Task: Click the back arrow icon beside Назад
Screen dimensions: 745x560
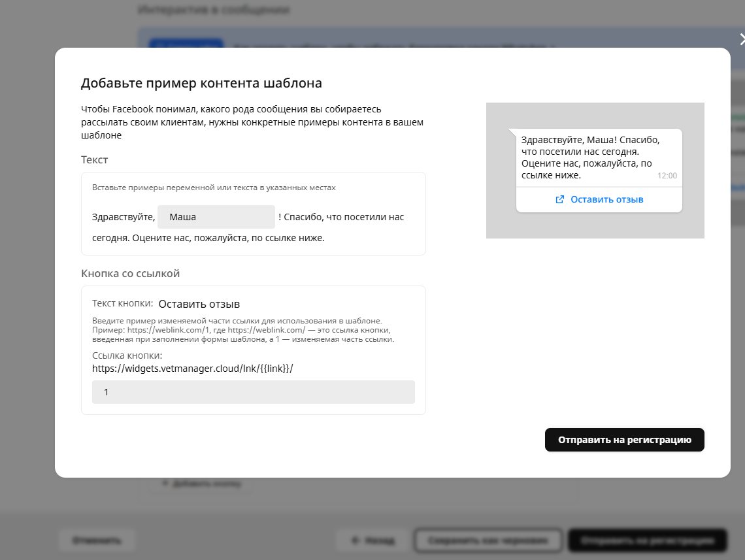Action: click(x=355, y=541)
